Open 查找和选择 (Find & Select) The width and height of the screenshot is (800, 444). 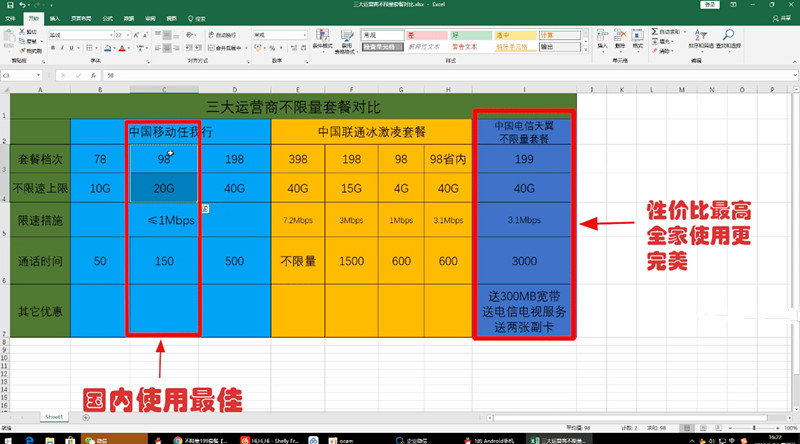click(x=728, y=39)
